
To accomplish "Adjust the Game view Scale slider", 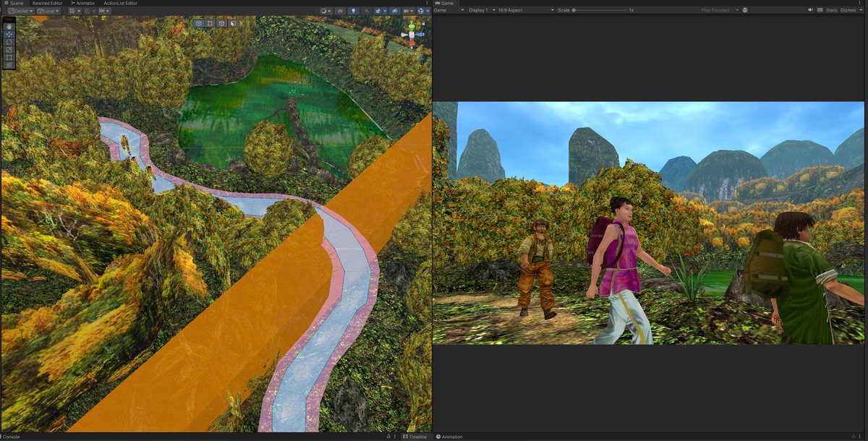I will pyautogui.click(x=599, y=10).
